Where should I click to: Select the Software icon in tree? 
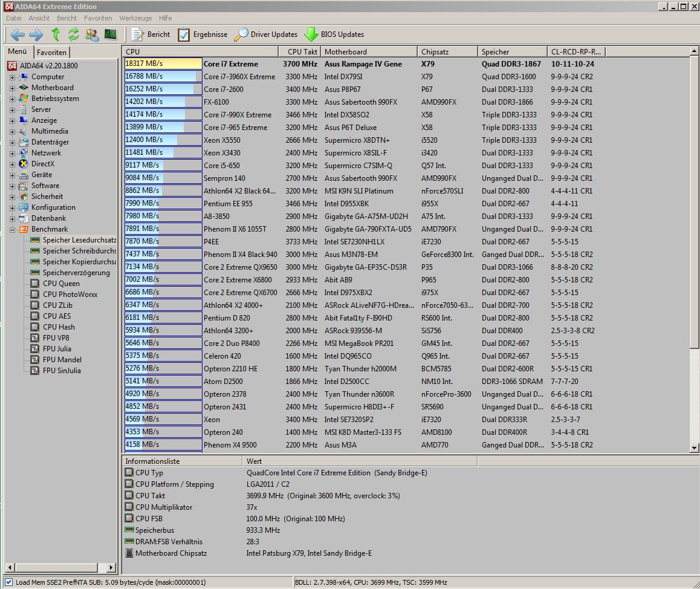point(24,186)
